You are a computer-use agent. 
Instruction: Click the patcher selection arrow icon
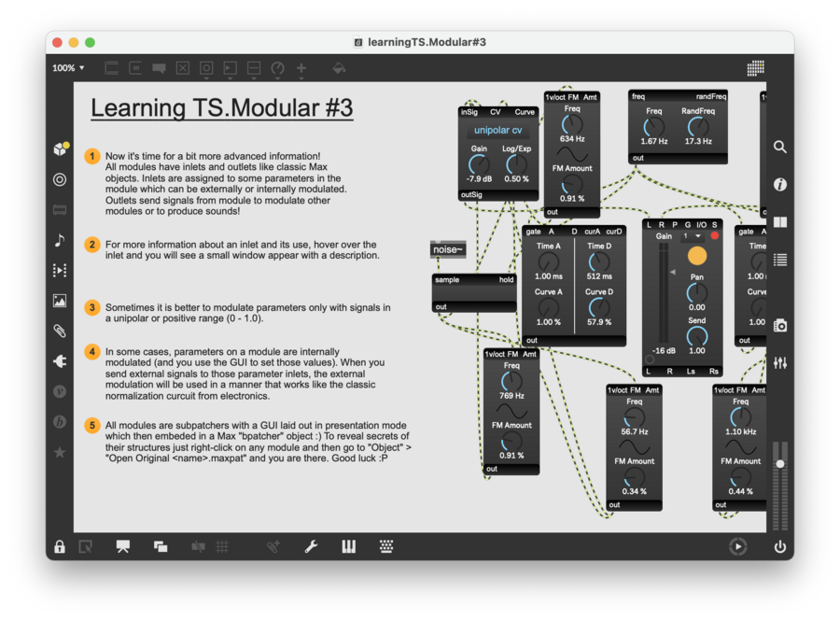[86, 546]
